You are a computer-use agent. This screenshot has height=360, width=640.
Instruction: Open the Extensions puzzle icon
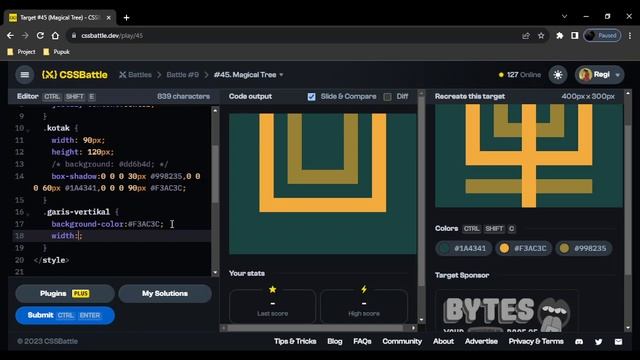(x=560, y=36)
